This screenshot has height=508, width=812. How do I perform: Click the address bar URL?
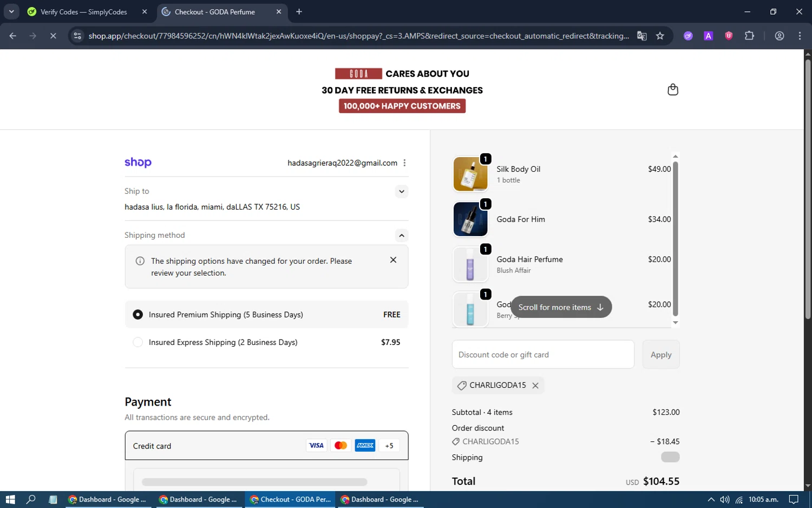[x=358, y=36]
